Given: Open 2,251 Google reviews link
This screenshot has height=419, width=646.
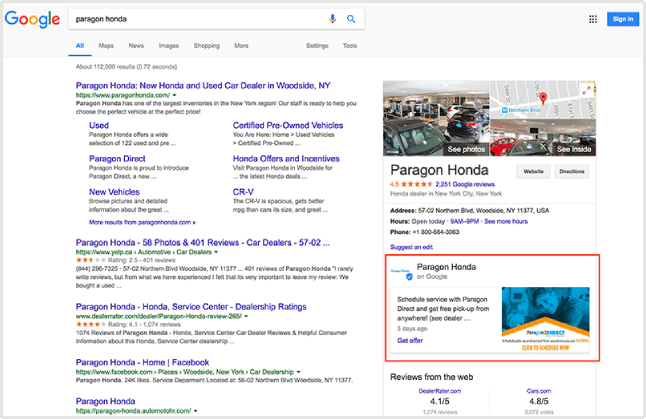Looking at the screenshot, I should 465,184.
